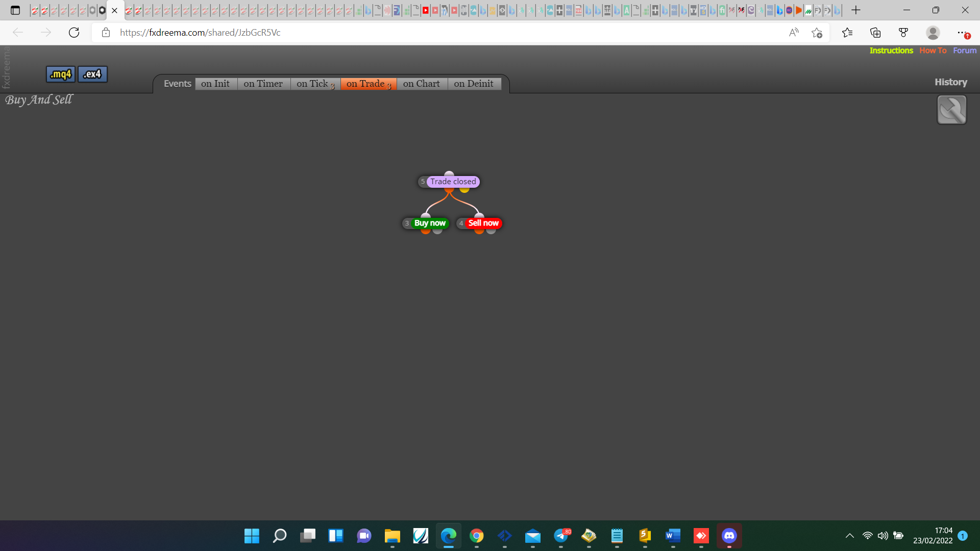Add this page to favorites star icon
980x551 pixels.
(x=817, y=33)
